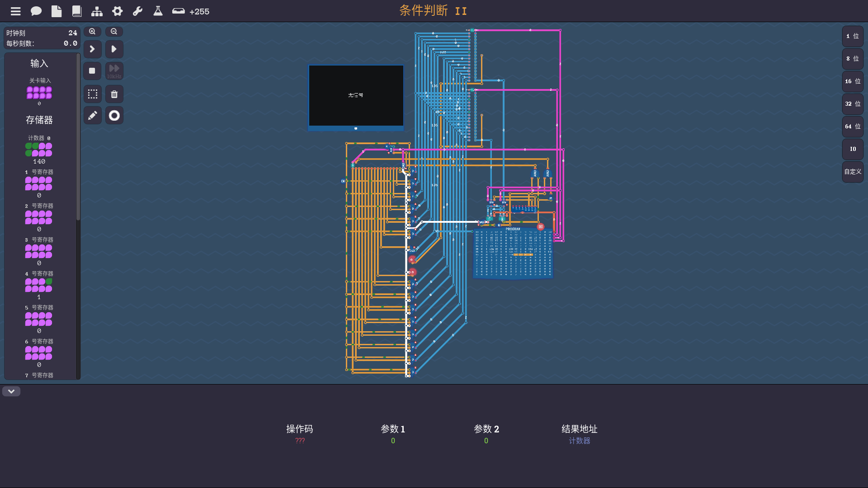Toggle the 关卡输入 input bits
Image resolution: width=868 pixels, height=488 pixels.
[x=39, y=93]
